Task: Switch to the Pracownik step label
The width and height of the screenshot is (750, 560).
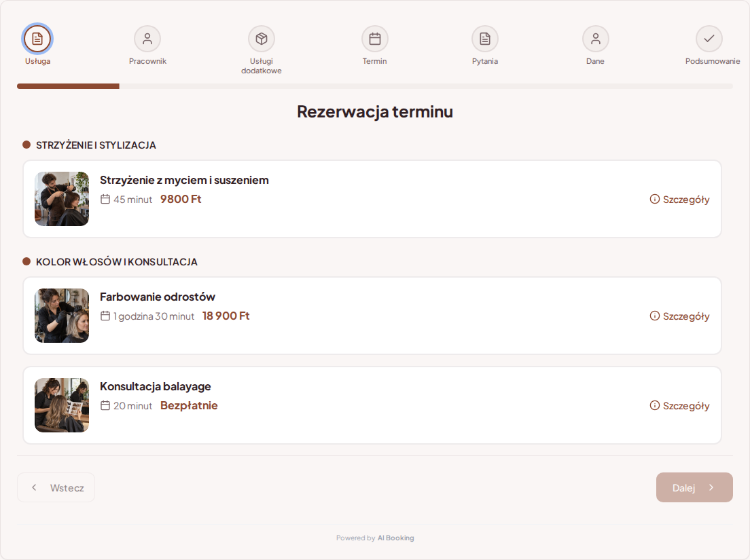Action: pos(147,61)
